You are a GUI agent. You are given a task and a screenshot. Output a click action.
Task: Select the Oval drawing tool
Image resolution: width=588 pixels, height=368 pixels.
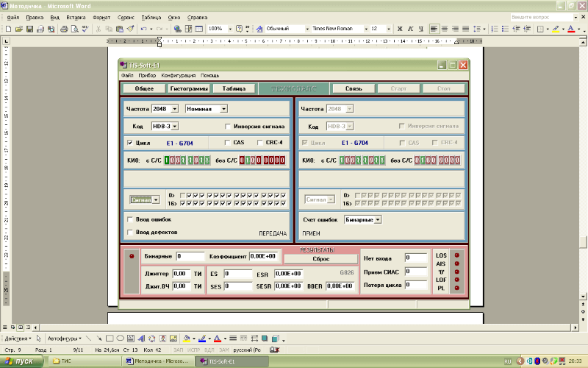coord(120,339)
